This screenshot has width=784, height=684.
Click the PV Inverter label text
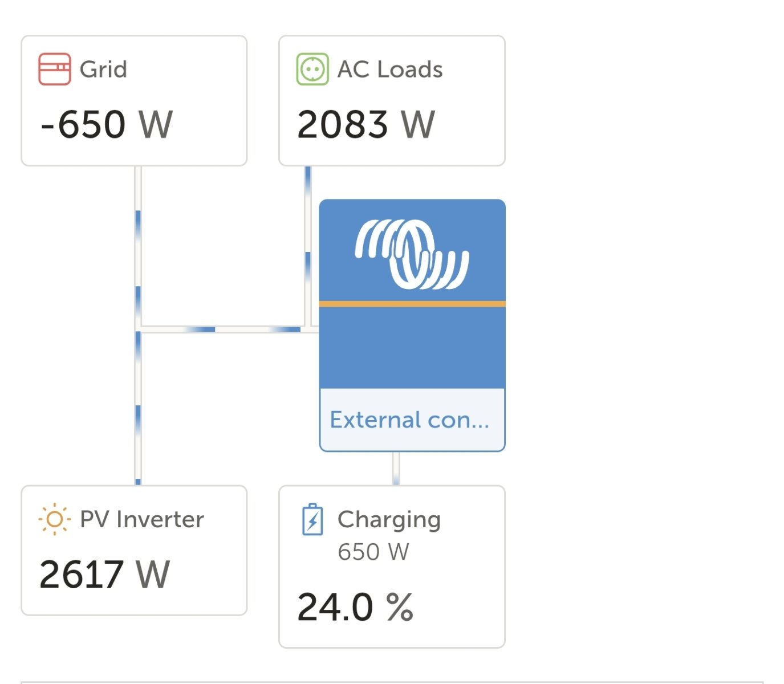tap(142, 519)
